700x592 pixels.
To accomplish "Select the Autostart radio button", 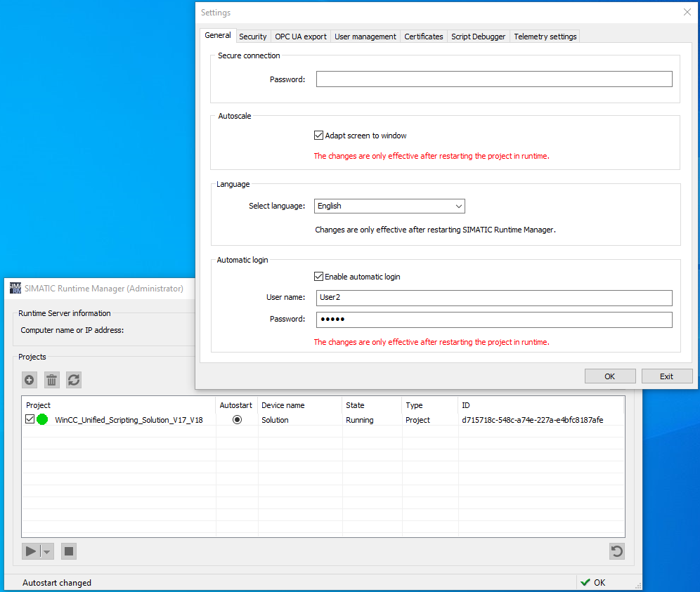I will coord(237,420).
